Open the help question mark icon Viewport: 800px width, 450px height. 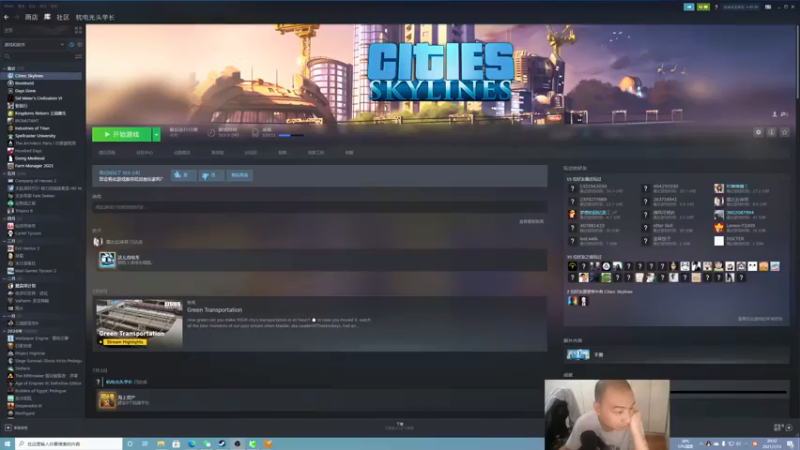pyautogui.click(x=716, y=7)
